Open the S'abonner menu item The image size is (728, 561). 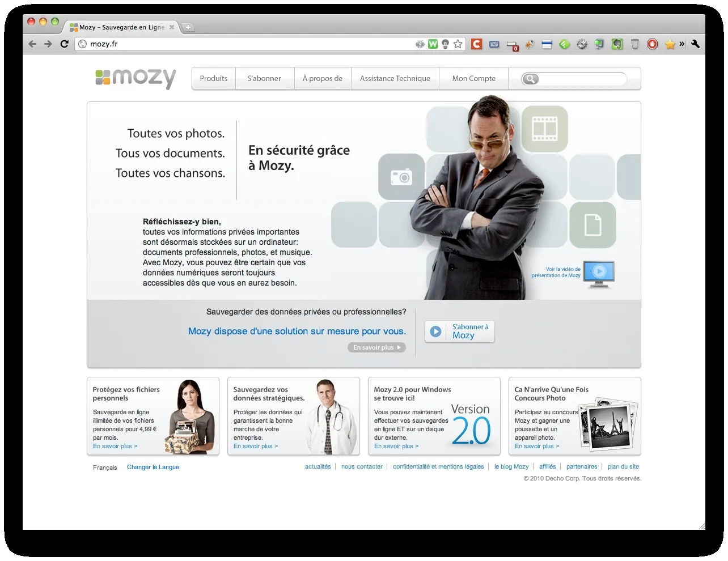coord(264,78)
